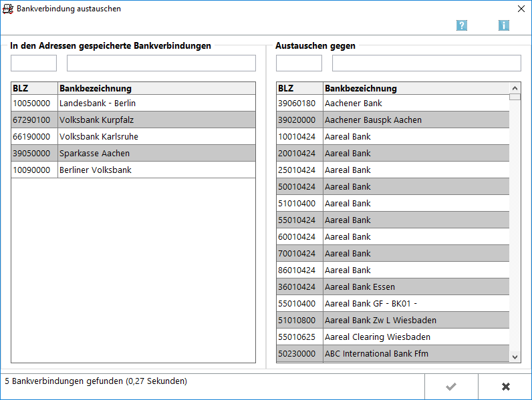The image size is (532, 400).
Task: Sort right table by BLZ header
Action: [299, 88]
